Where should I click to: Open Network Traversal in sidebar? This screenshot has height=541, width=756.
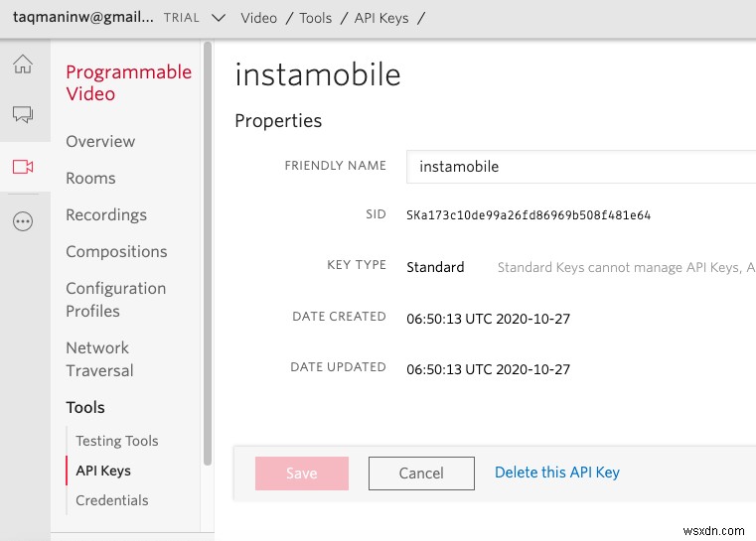pyautogui.click(x=99, y=358)
